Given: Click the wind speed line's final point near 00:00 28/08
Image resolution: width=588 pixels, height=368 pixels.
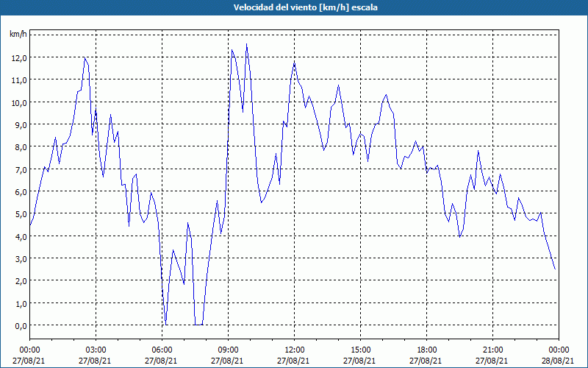Looking at the screenshot, I should [x=555, y=269].
